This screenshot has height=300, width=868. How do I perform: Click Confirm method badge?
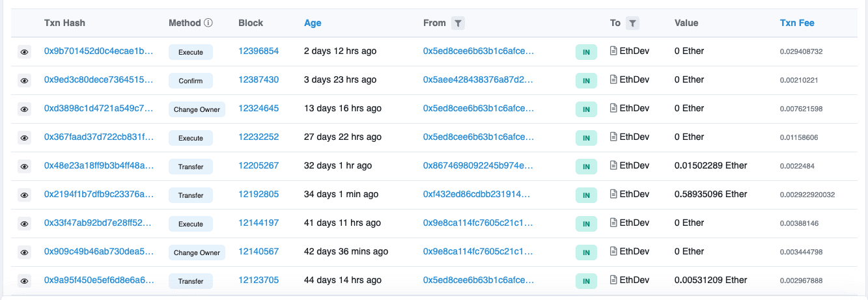coord(191,81)
